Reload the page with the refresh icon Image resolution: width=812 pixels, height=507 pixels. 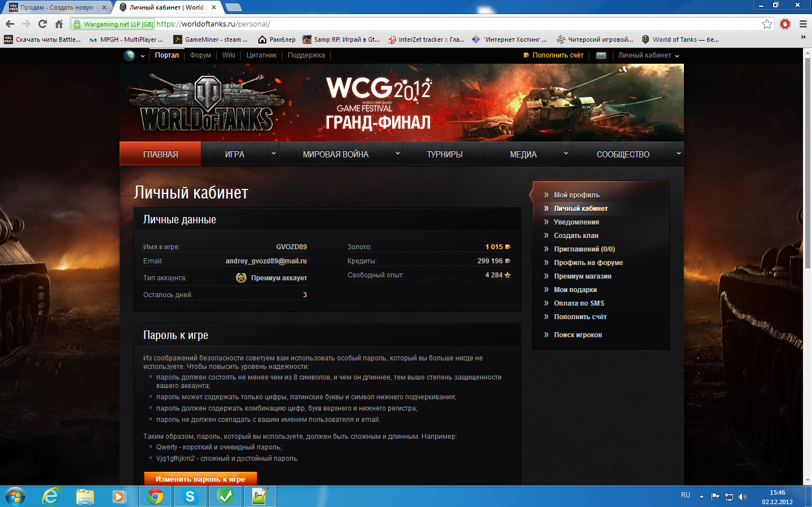pos(42,24)
